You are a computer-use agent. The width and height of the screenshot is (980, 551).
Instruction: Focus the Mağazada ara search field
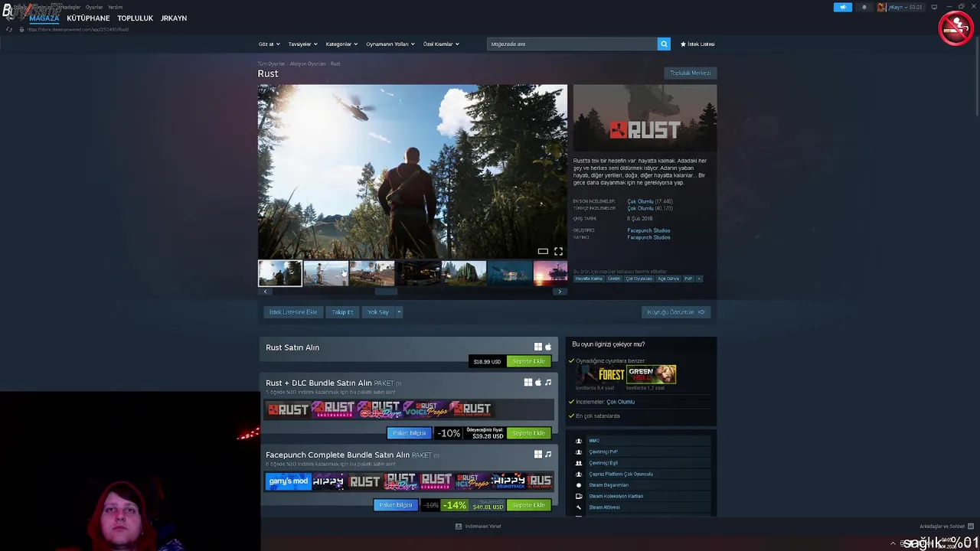coord(572,44)
